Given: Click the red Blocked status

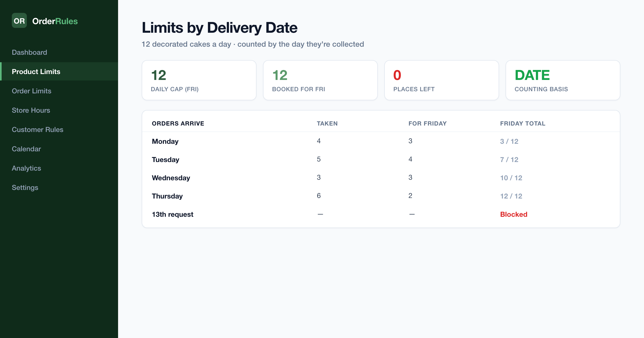Looking at the screenshot, I should point(514,214).
